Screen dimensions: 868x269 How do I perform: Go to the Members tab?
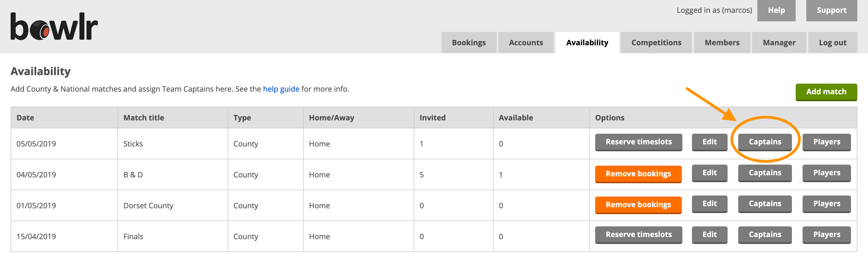coord(722,43)
